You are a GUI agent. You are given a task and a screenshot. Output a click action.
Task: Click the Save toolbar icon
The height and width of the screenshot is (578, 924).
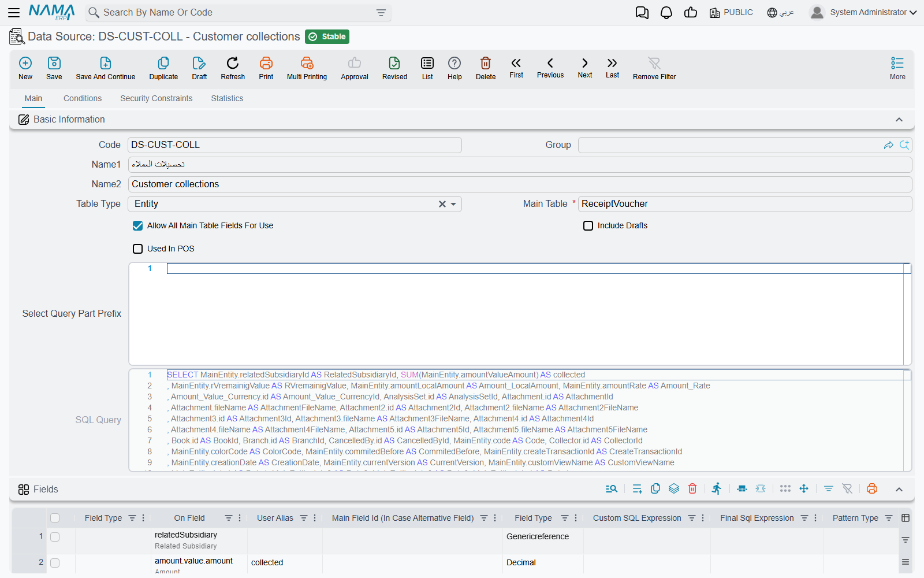point(54,68)
